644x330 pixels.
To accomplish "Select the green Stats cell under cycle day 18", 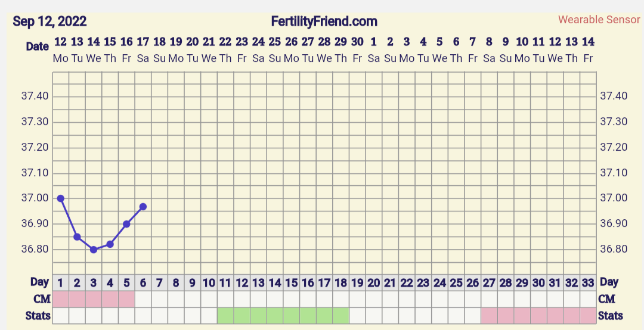I will click(340, 315).
